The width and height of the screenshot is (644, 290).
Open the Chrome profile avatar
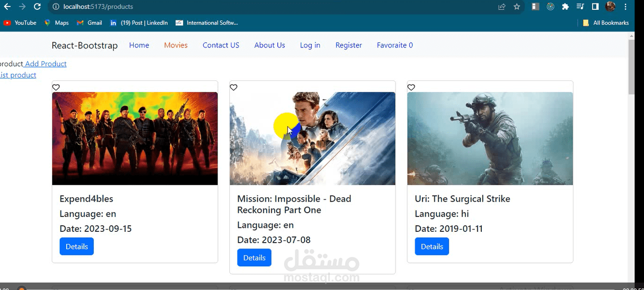(610, 7)
